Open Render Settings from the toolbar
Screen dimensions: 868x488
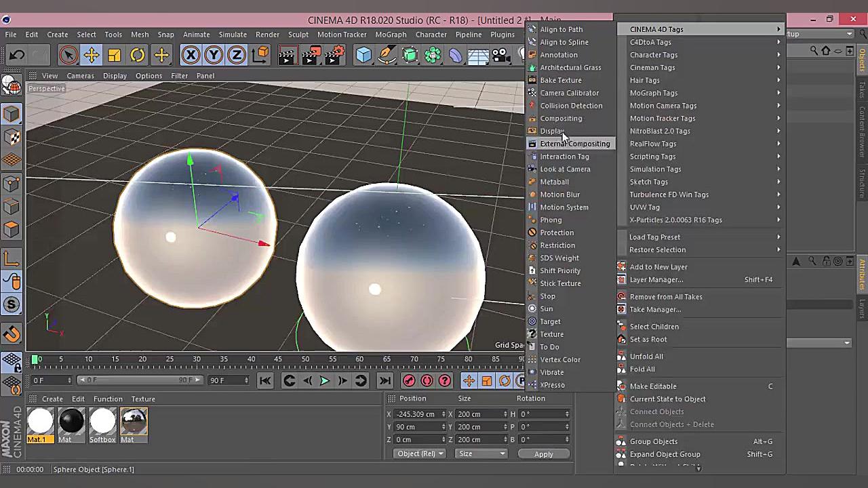[x=335, y=55]
